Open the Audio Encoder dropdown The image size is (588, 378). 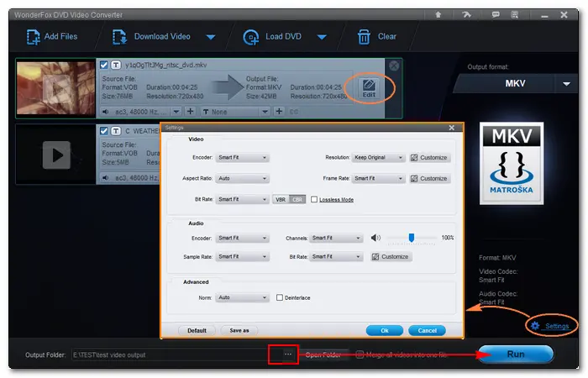tap(242, 238)
